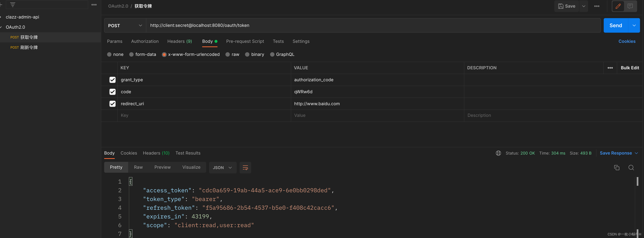Open the comments icon beside pencil

[630, 6]
